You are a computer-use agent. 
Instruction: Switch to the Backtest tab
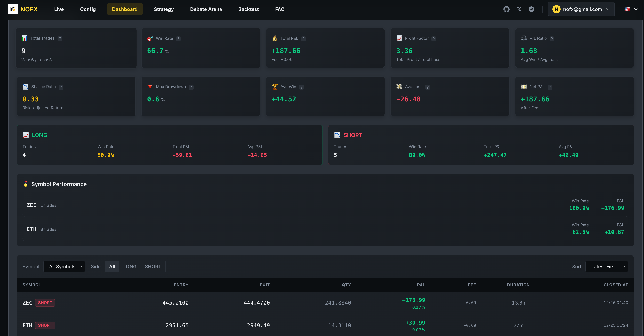pyautogui.click(x=248, y=9)
